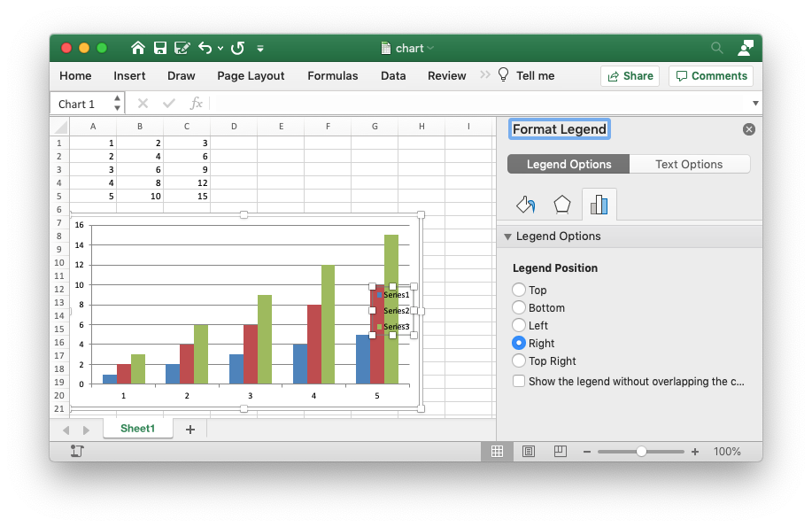Collapse the Legend Options section

508,236
